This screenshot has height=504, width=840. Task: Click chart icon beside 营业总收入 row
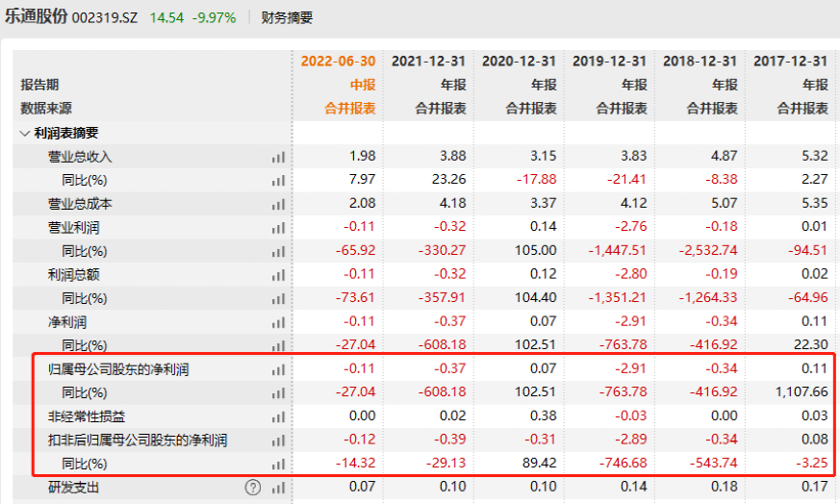[x=279, y=157]
